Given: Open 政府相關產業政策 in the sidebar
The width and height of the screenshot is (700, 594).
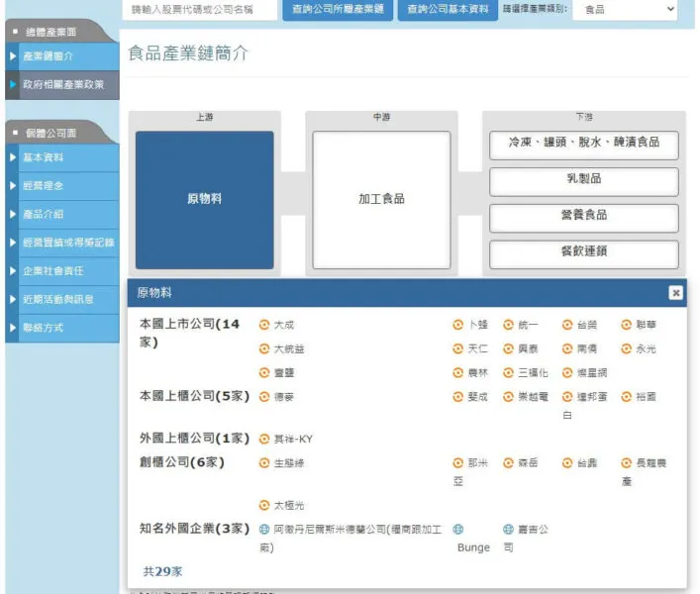Looking at the screenshot, I should pyautogui.click(x=62, y=85).
